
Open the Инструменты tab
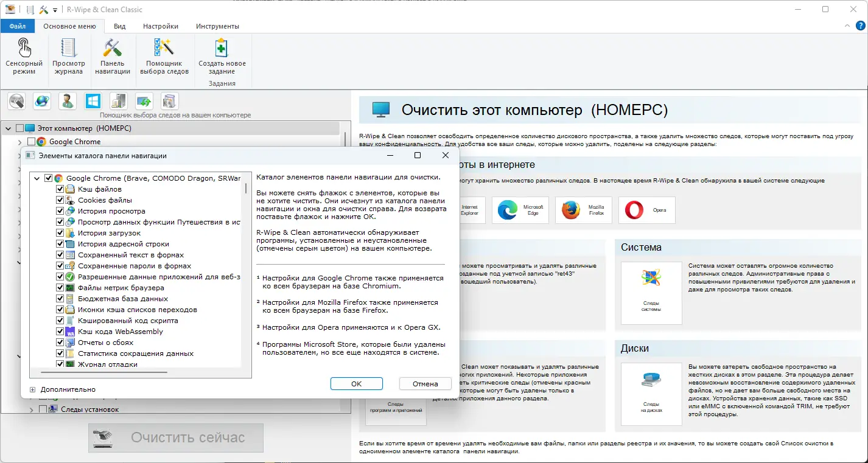[x=217, y=26]
